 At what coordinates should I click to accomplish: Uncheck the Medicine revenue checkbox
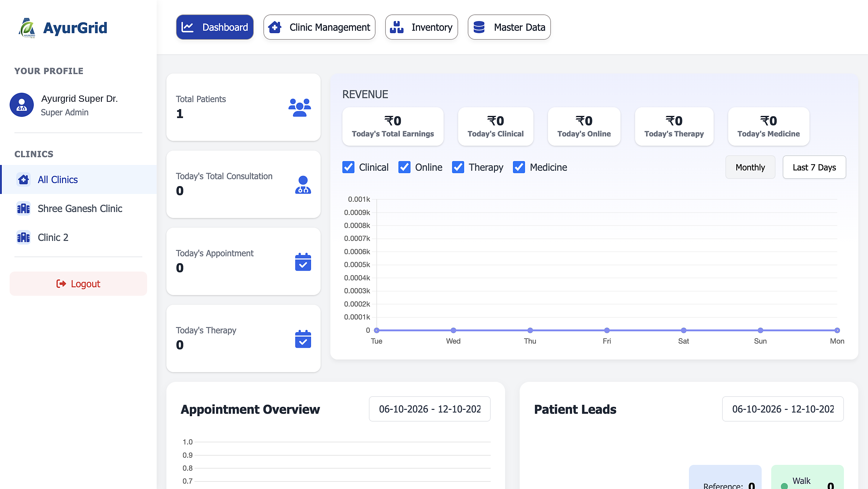pos(519,167)
